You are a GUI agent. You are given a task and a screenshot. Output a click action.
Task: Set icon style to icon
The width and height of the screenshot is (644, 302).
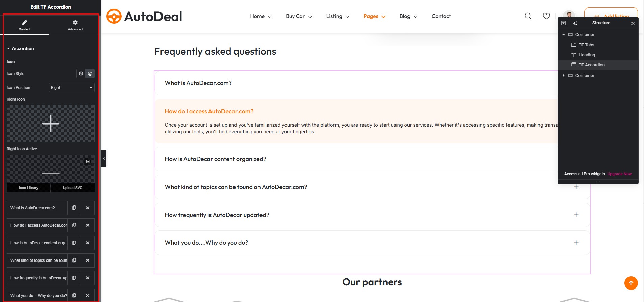[90, 74]
